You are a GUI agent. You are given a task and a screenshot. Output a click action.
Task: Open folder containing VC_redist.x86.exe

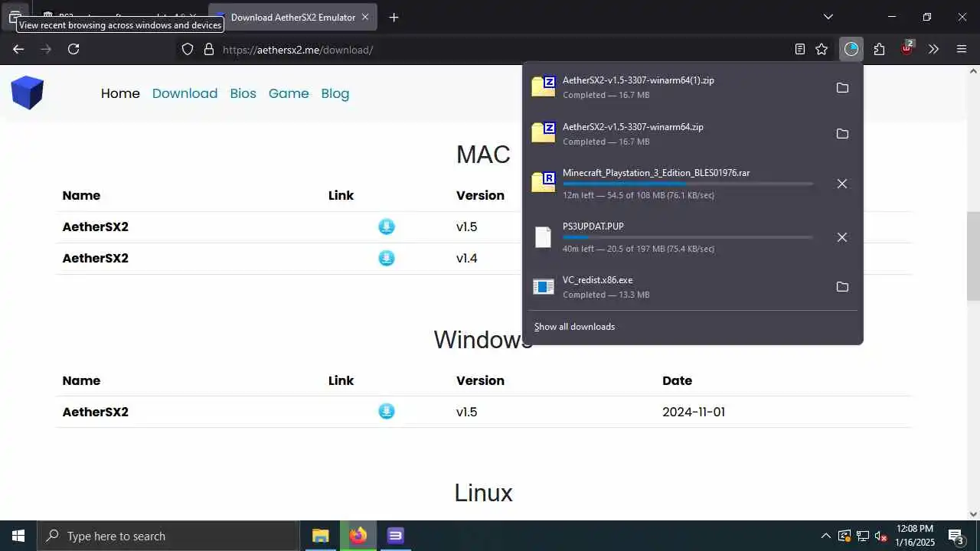[842, 287]
